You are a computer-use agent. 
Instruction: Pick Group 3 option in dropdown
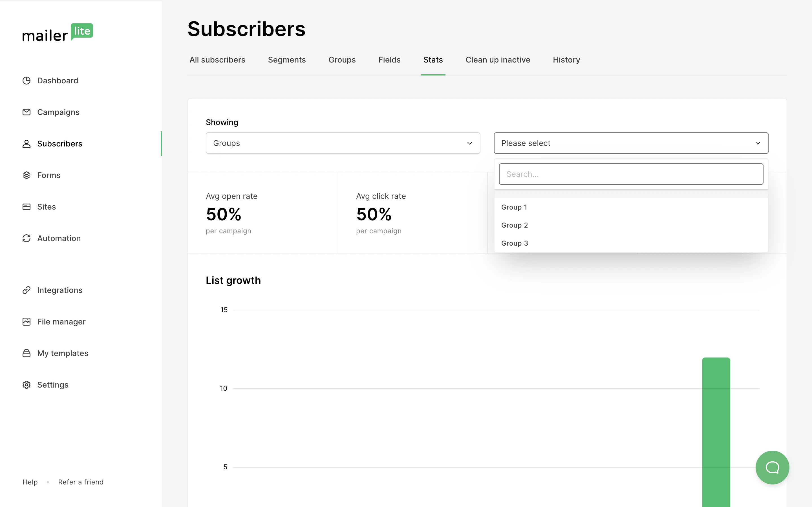[514, 243]
